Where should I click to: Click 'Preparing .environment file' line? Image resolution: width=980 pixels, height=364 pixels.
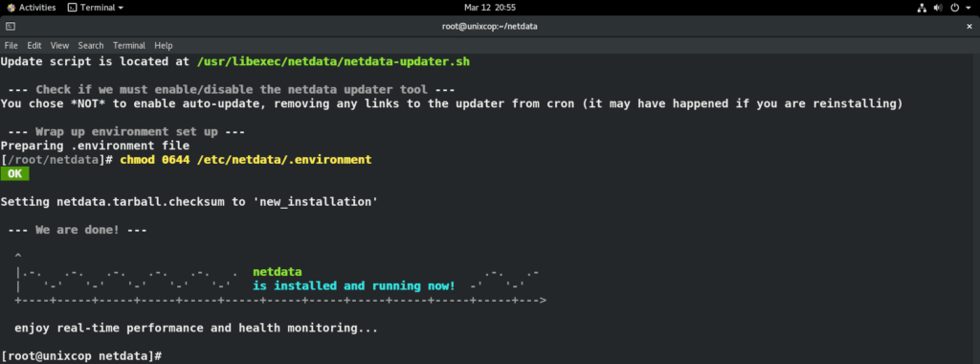(95, 146)
